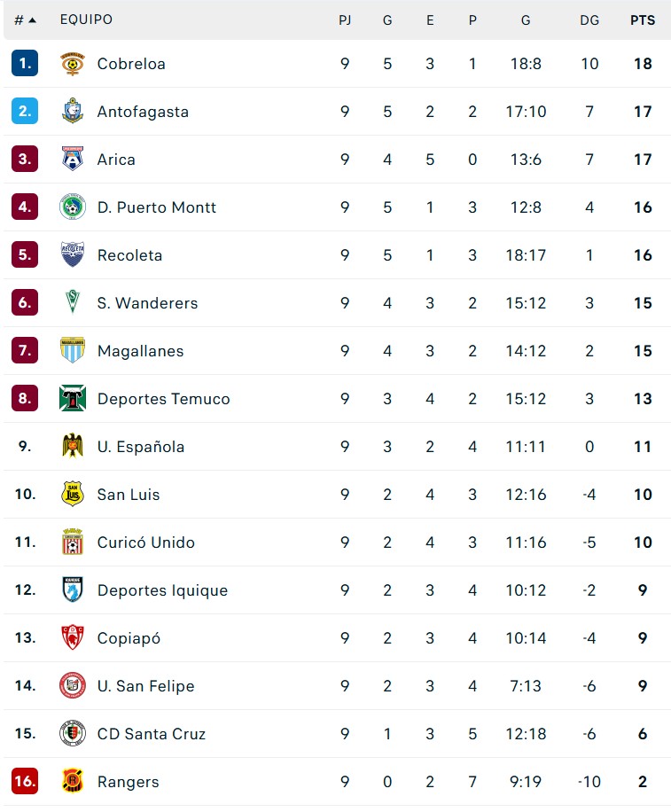This screenshot has height=812, width=671.
Task: Click the Deportes Temuco logo
Action: [73, 399]
